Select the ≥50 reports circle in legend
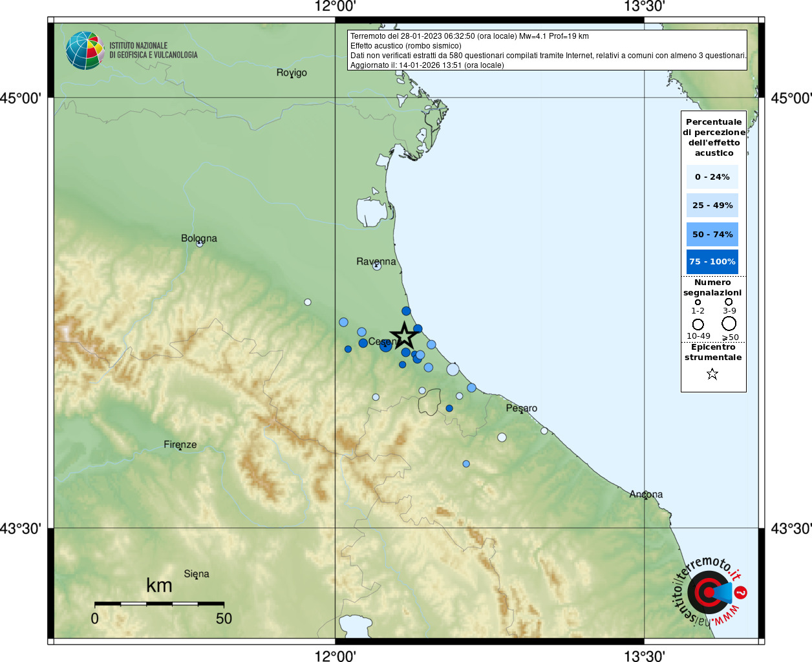This screenshot has width=812, height=662. pyautogui.click(x=729, y=323)
